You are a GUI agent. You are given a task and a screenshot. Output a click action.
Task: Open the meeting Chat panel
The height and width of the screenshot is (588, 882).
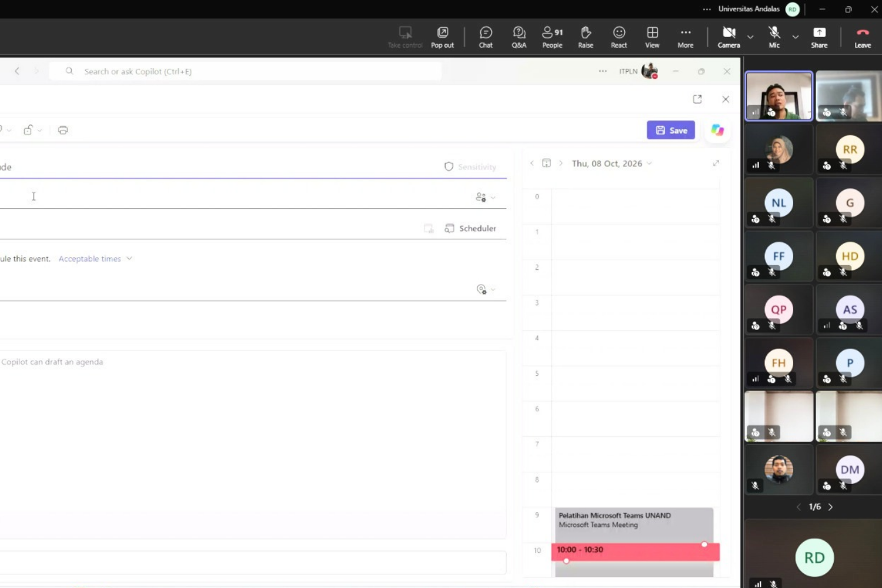[x=486, y=37]
